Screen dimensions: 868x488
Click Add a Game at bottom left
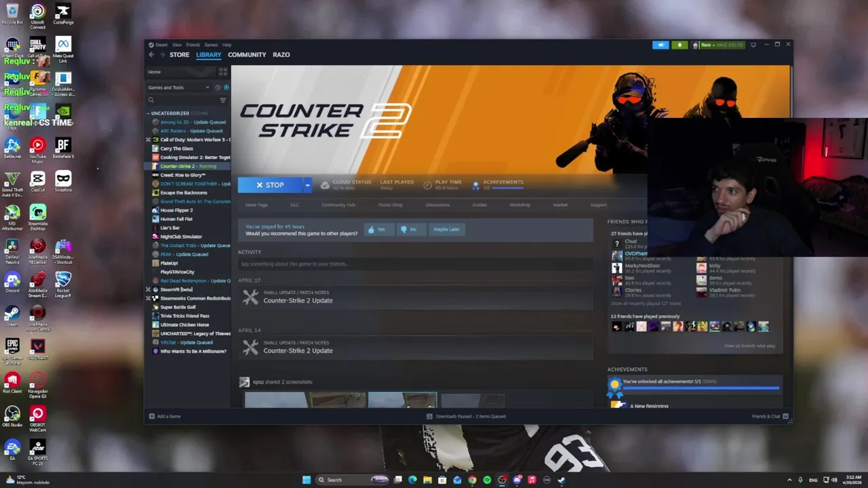165,416
